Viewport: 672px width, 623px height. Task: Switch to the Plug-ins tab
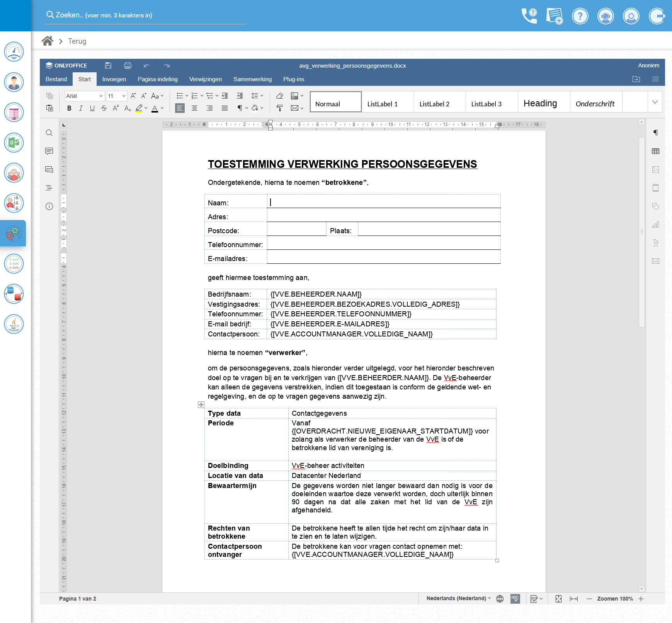point(294,79)
